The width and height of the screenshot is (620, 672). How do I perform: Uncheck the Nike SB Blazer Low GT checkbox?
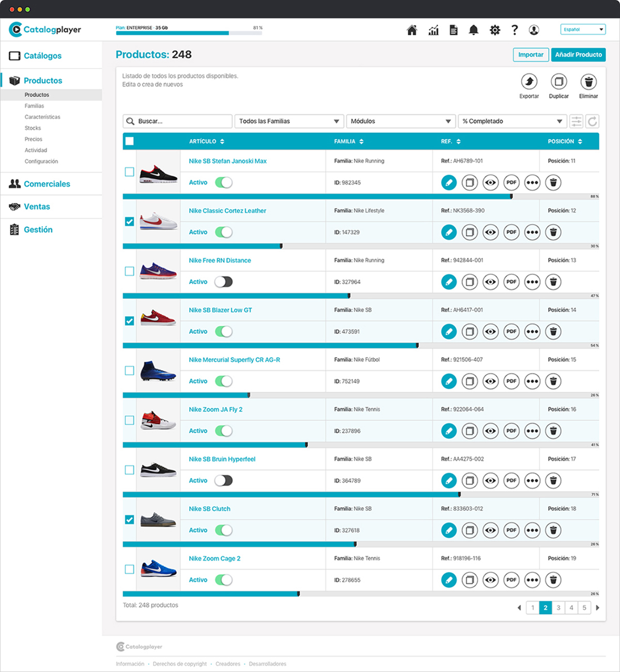coord(130,320)
